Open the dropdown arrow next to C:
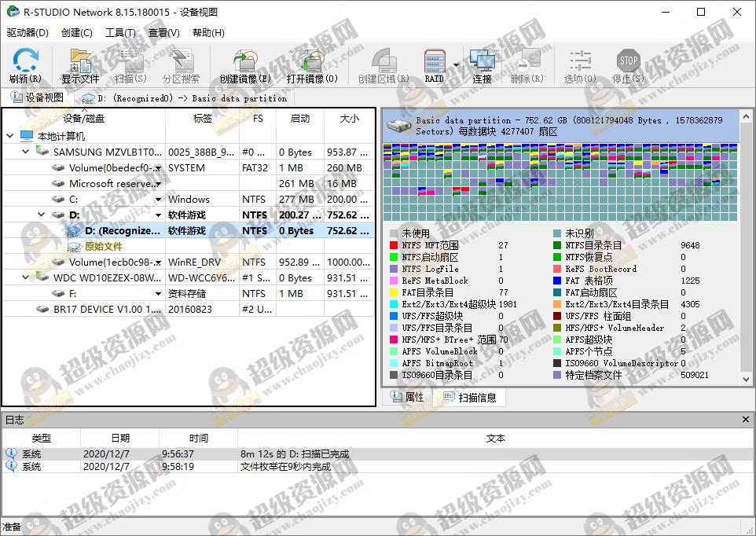The width and height of the screenshot is (756, 536). (x=158, y=199)
